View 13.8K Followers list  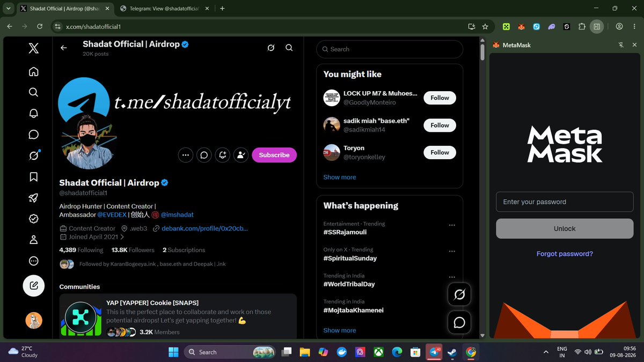(x=133, y=250)
